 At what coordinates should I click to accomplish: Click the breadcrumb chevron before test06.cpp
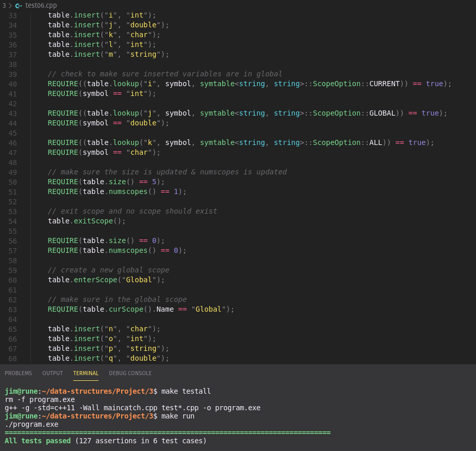pos(10,5)
